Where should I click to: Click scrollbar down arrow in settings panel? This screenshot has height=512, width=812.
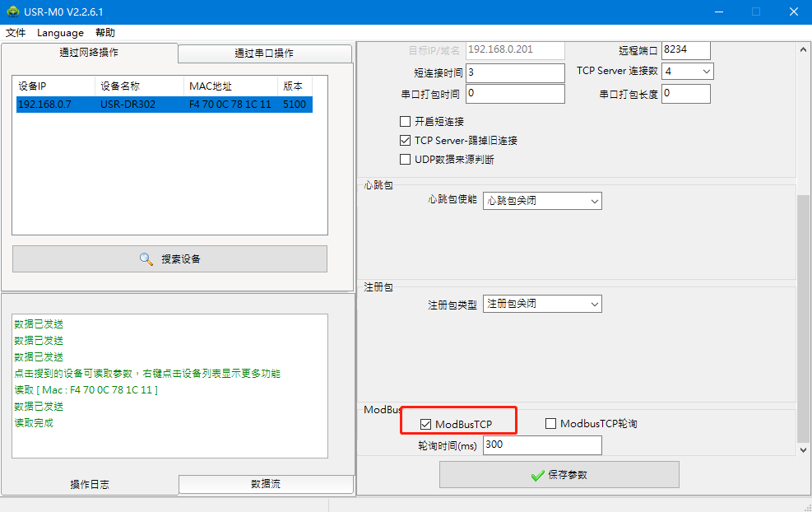[x=803, y=449]
